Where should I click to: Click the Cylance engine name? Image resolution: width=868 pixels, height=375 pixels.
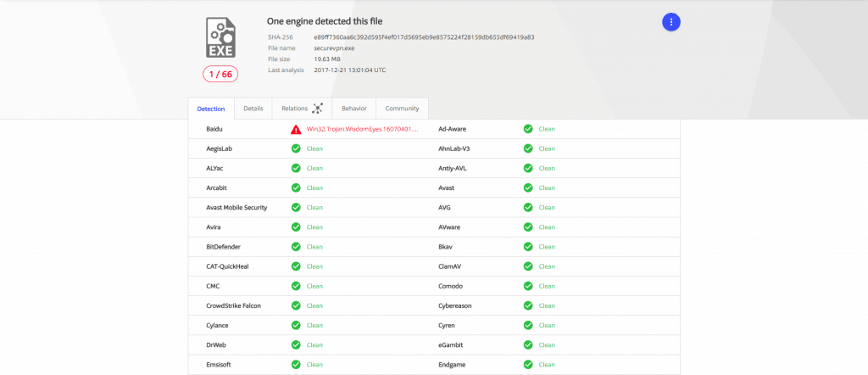tap(217, 325)
